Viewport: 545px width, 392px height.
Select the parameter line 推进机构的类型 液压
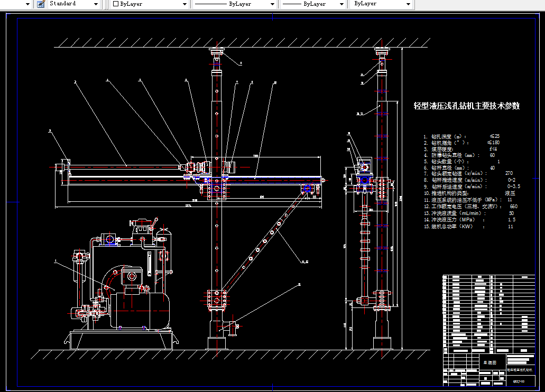(x=469, y=193)
